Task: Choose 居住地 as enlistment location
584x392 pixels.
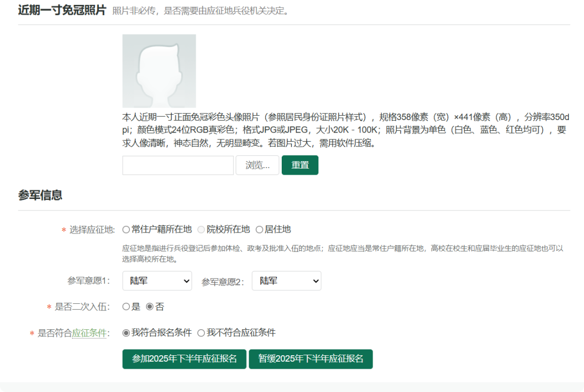Action: click(x=259, y=229)
